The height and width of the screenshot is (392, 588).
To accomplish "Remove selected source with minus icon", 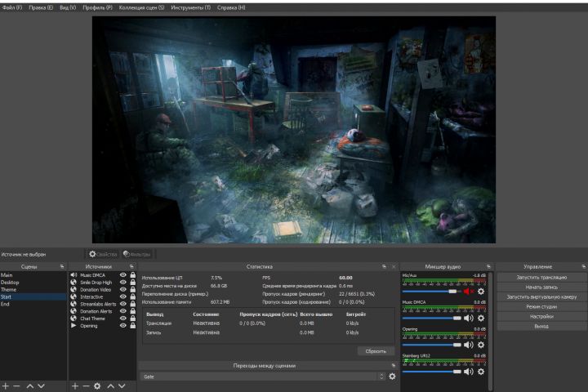I will (x=86, y=385).
